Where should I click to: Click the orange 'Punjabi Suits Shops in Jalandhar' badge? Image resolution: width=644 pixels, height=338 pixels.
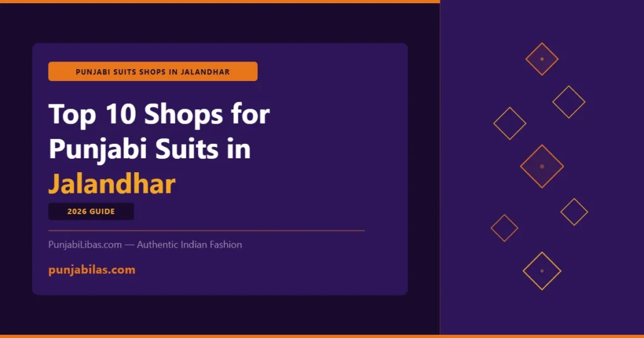click(x=153, y=72)
